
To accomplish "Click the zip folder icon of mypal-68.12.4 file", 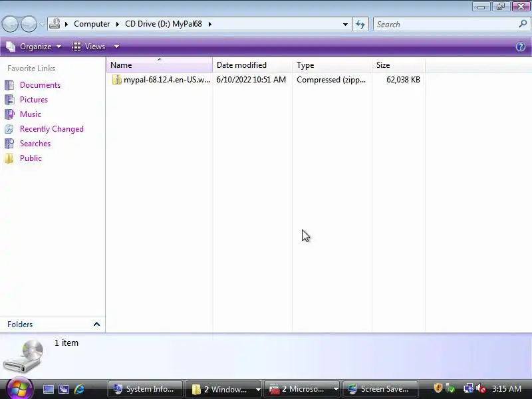I will click(117, 80).
